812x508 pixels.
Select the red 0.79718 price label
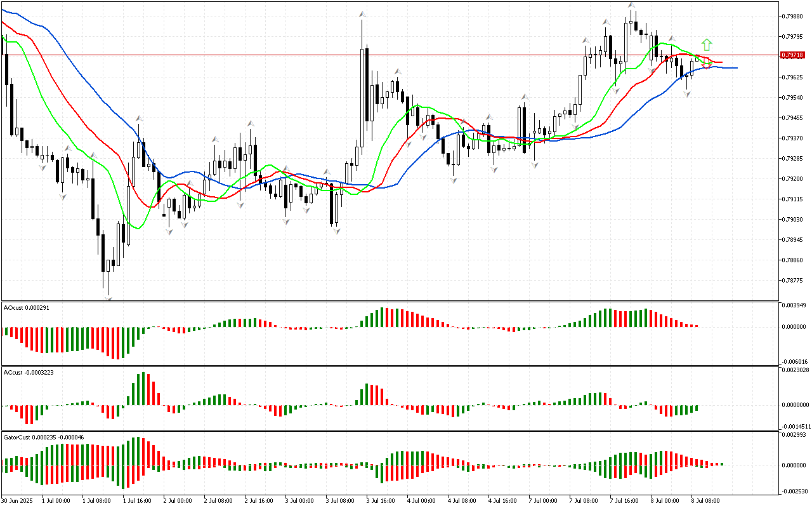click(793, 55)
